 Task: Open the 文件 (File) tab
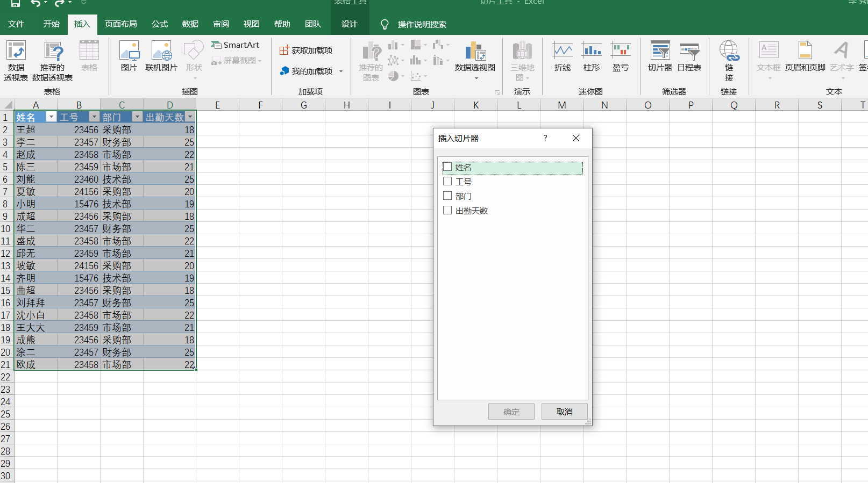16,24
